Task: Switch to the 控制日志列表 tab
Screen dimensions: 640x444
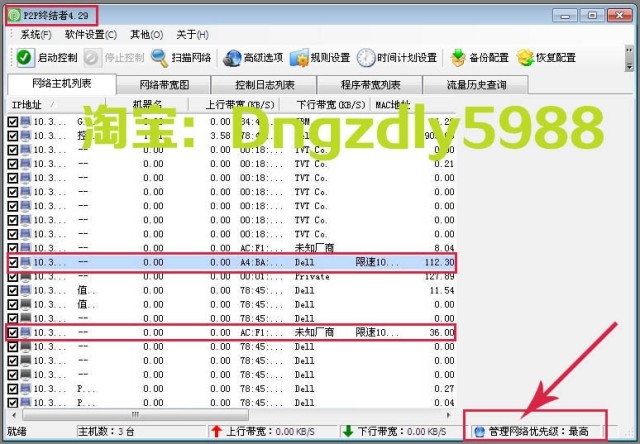Action: click(264, 85)
